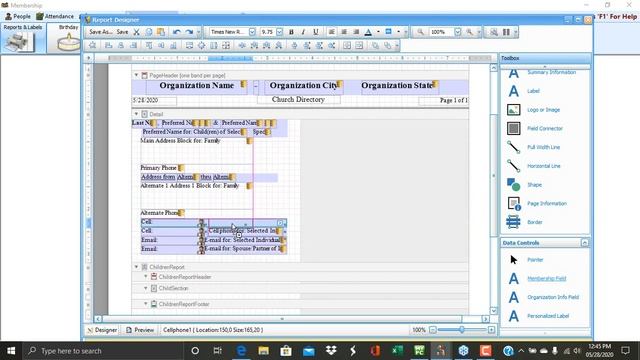
Task: Select the Horizontal Line tool
Action: coord(544,166)
